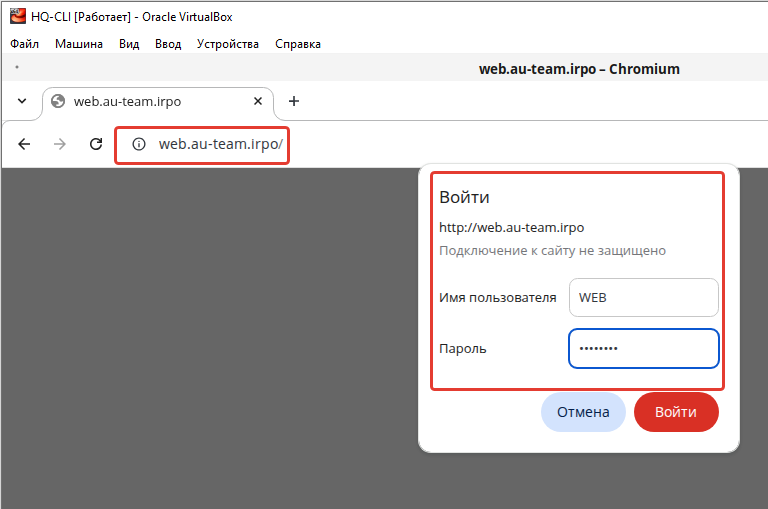Open the Машина menu
The image size is (768, 509).
pos(79,44)
